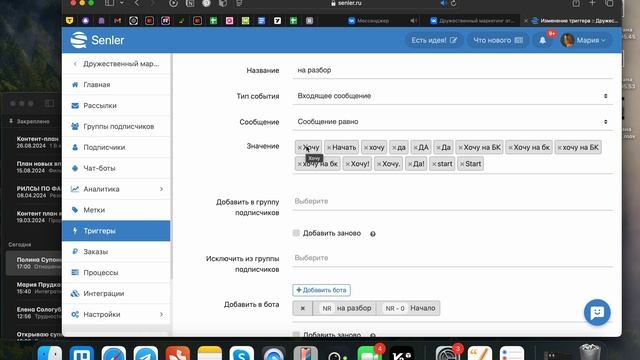Edit the Название input field
Viewport: 640px width, 360px height.
pyautogui.click(x=452, y=70)
